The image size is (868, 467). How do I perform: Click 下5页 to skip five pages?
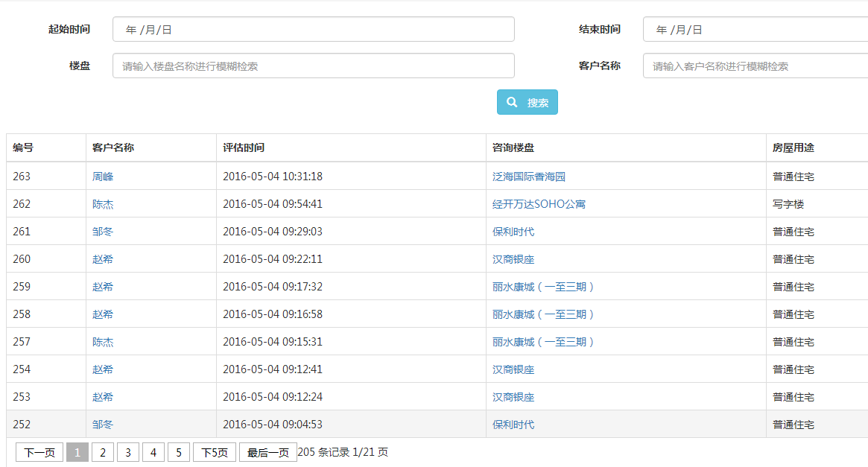pyautogui.click(x=215, y=452)
